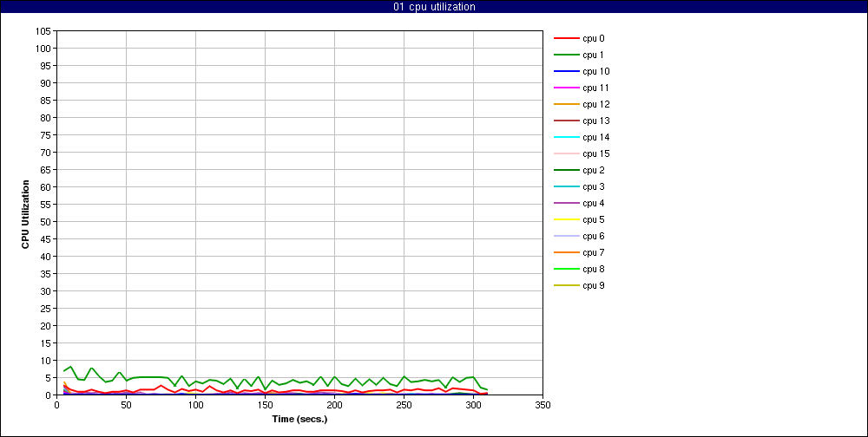Click the x-axis tick label 150
This screenshot has width=868, height=437.
[x=265, y=405]
